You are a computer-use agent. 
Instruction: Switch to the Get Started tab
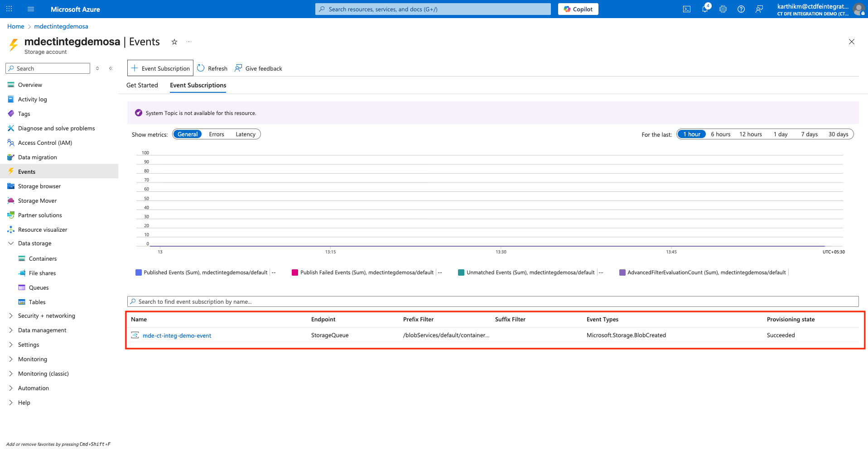142,85
